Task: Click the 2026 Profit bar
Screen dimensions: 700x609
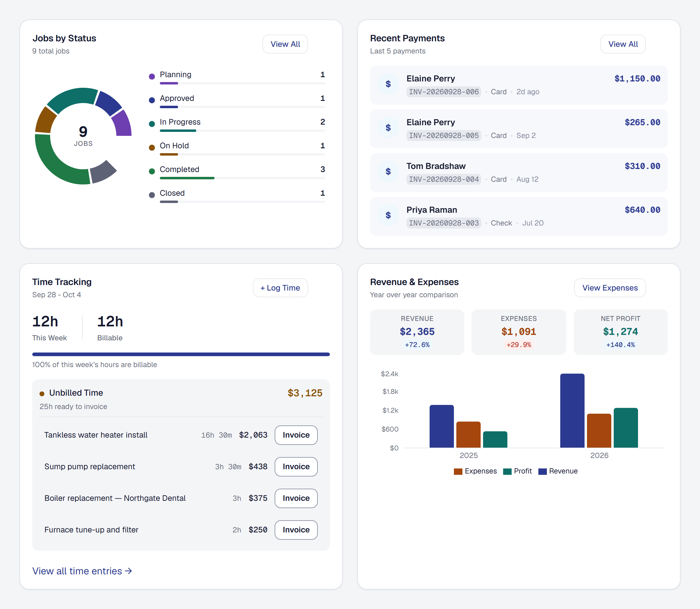Action: 626,428
